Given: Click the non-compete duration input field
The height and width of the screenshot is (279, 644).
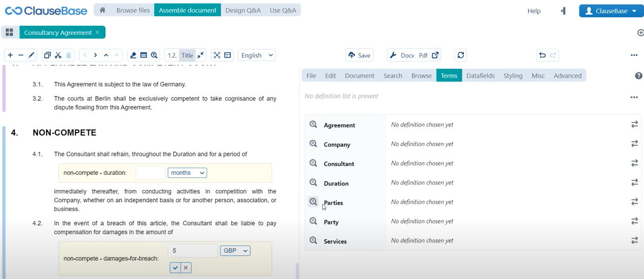Looking at the screenshot, I should coord(150,173).
